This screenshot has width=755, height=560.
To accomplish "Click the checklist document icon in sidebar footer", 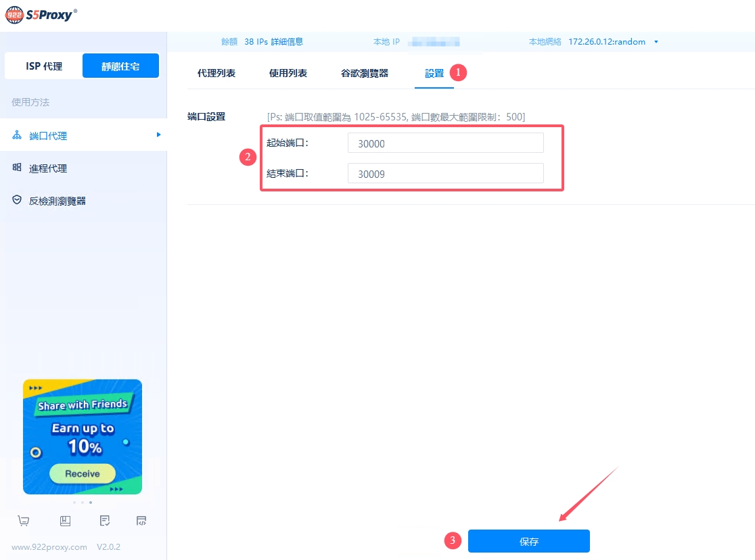I will tap(105, 521).
